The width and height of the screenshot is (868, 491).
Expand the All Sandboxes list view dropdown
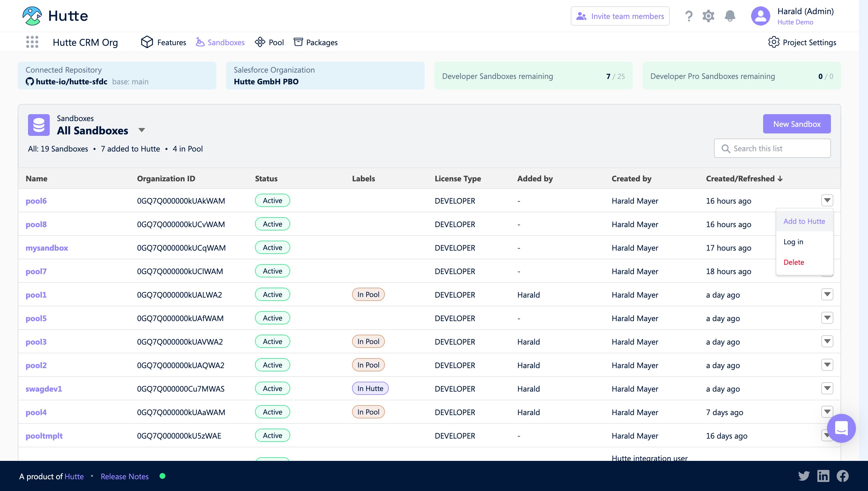[x=142, y=130]
